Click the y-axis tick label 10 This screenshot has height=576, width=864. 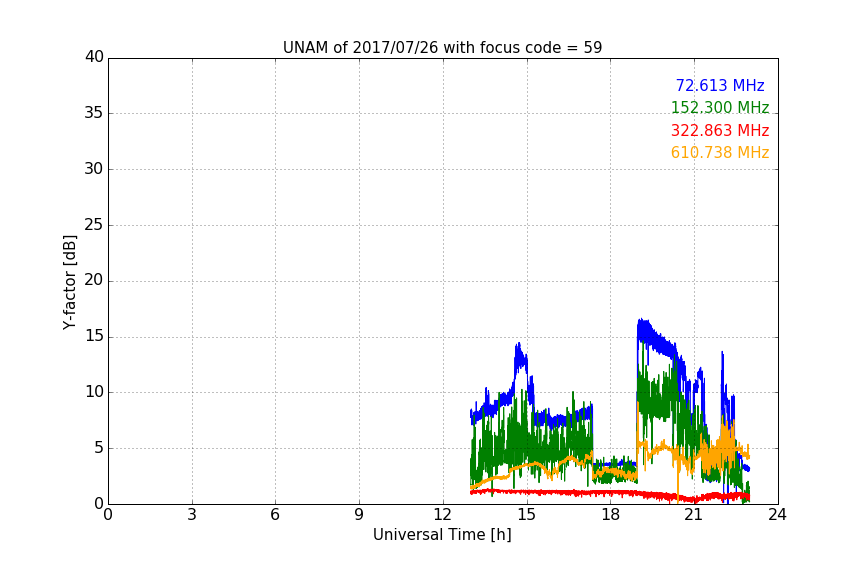point(94,392)
